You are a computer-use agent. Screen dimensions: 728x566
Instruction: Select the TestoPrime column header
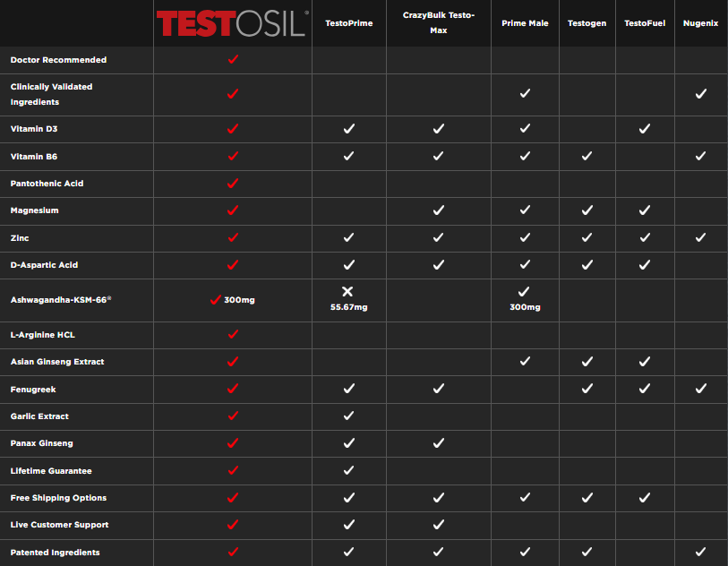(x=348, y=23)
